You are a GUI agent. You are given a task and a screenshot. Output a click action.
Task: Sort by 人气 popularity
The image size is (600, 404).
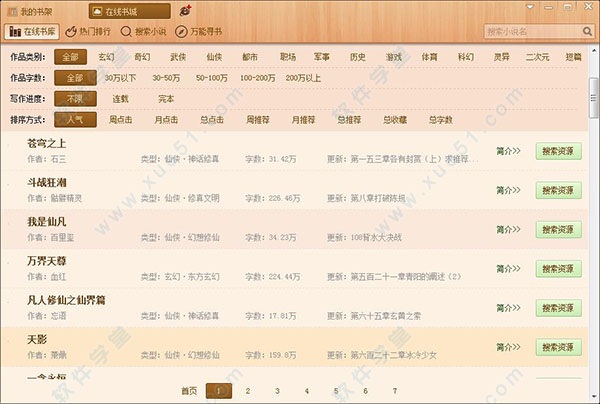(75, 120)
